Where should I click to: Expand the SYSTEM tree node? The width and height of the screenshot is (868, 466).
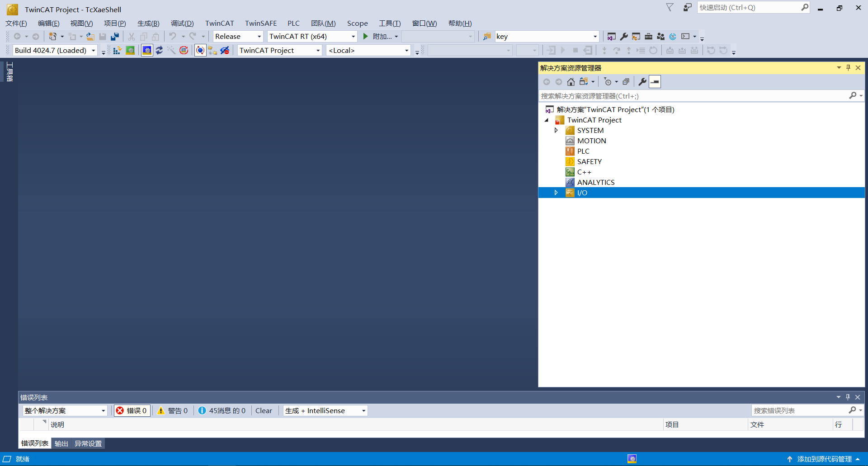pyautogui.click(x=556, y=131)
